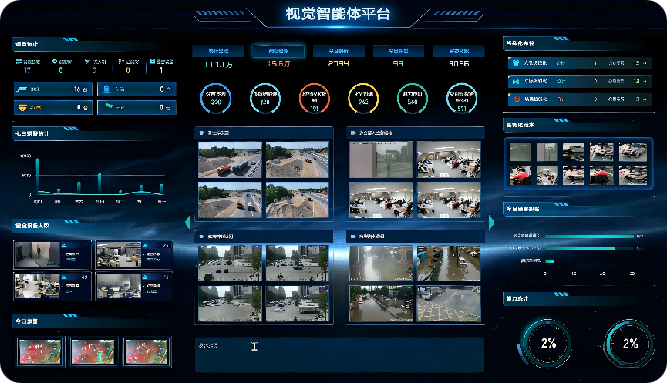The image size is (667, 384).
Task: Click the second teal progress bar on the right
Action: pos(580,248)
